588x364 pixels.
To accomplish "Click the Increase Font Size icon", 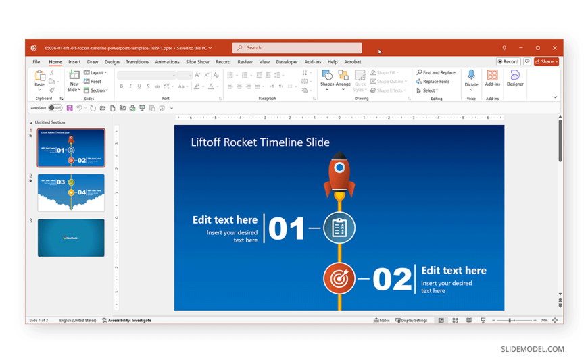I will pos(197,76).
